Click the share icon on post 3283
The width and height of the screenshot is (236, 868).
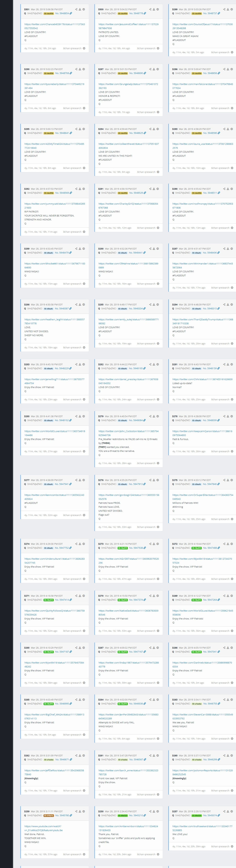tap(76, 364)
